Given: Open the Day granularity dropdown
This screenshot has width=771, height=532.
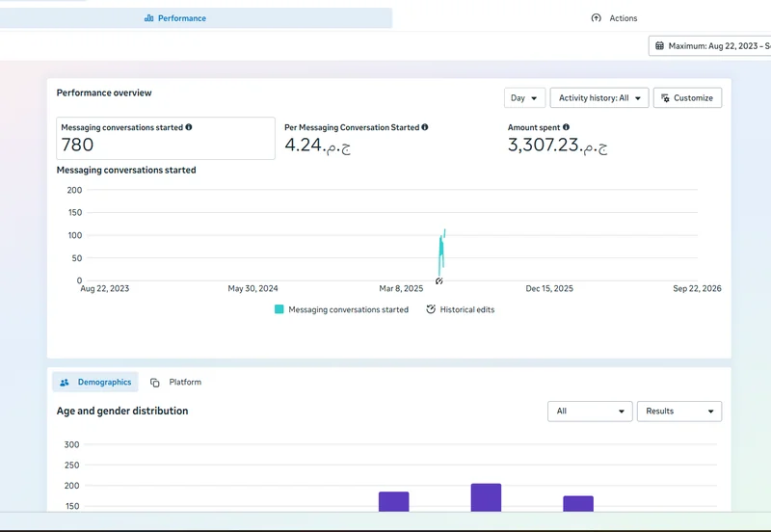Looking at the screenshot, I should [x=524, y=98].
